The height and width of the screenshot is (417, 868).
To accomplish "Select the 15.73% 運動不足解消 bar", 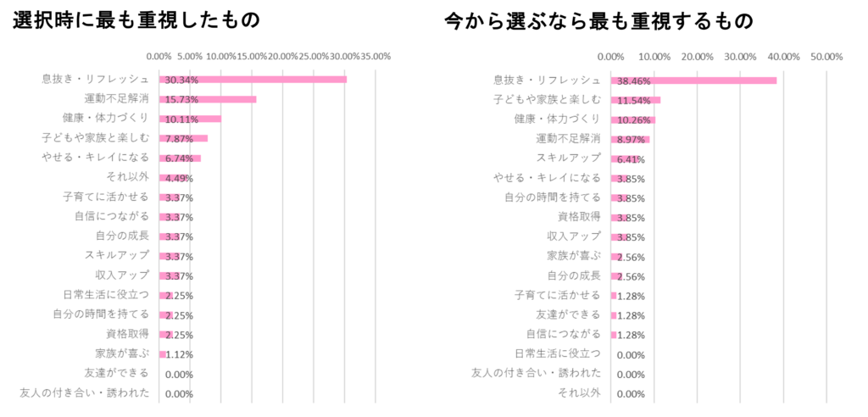I will (208, 100).
